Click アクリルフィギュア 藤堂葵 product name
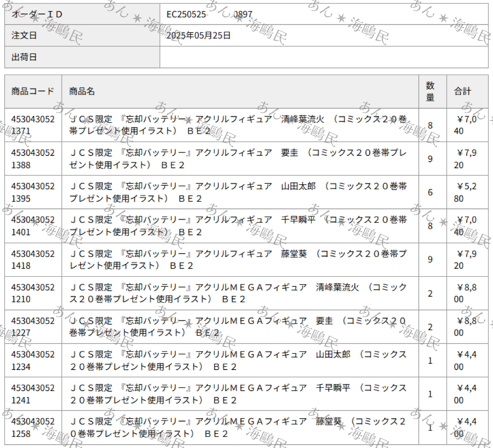Image resolution: width=493 pixels, height=448 pixels. click(238, 259)
